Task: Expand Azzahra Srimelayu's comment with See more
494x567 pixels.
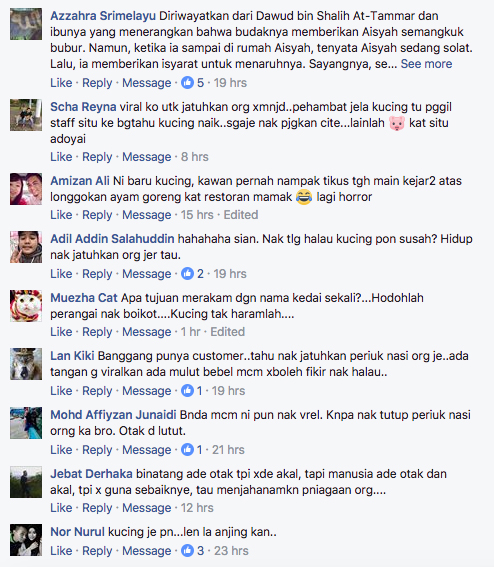Action: 426,64
